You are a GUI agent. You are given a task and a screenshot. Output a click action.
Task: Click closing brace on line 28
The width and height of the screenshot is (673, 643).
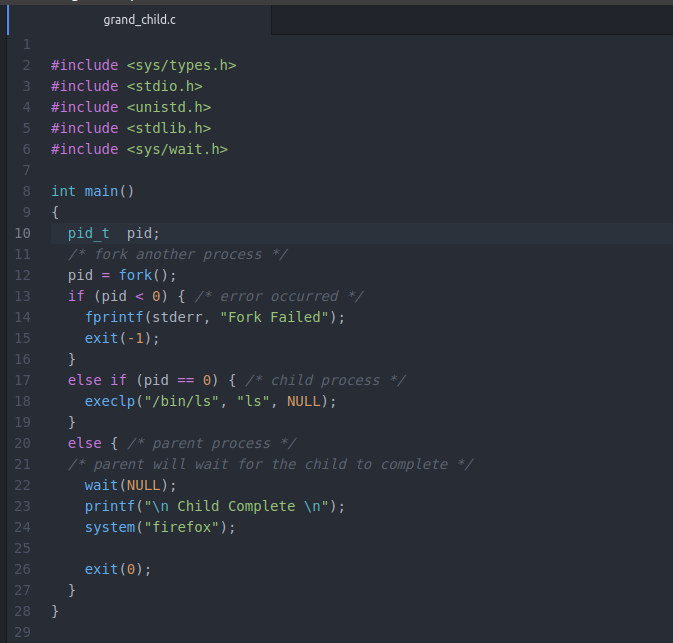coord(55,611)
